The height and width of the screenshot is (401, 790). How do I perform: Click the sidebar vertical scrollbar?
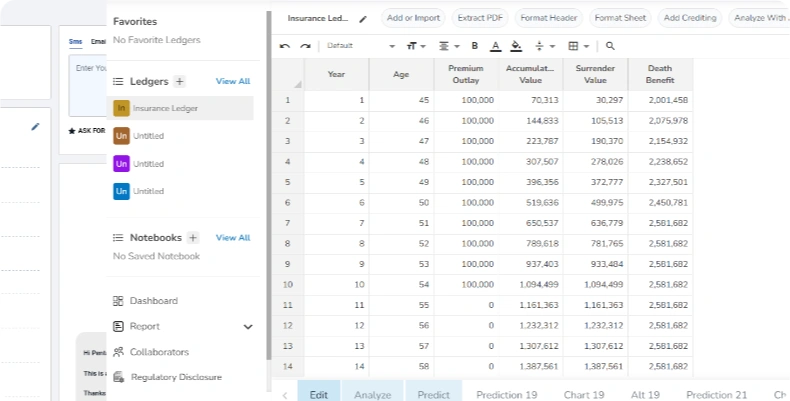pos(269,186)
